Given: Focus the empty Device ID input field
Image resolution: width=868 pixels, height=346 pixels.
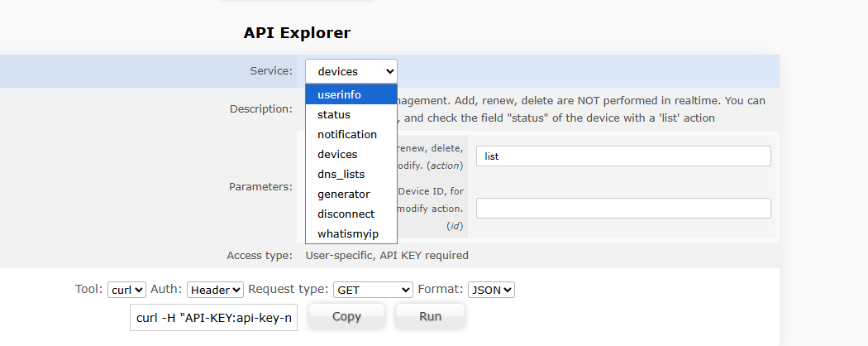Looking at the screenshot, I should 623,209.
